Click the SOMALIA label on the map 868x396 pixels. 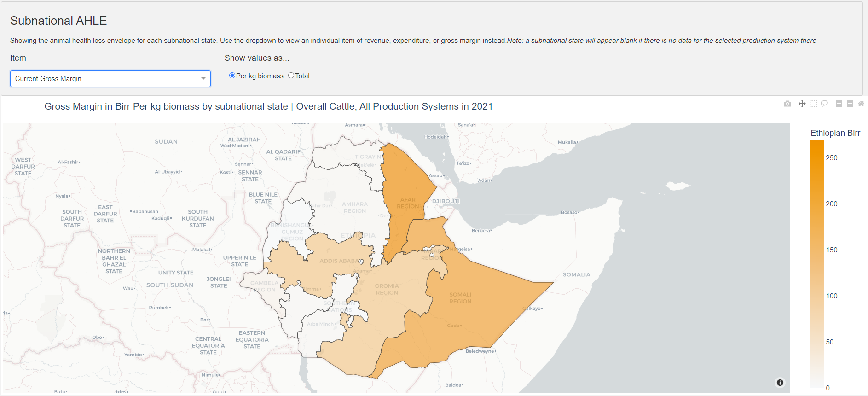tap(576, 274)
